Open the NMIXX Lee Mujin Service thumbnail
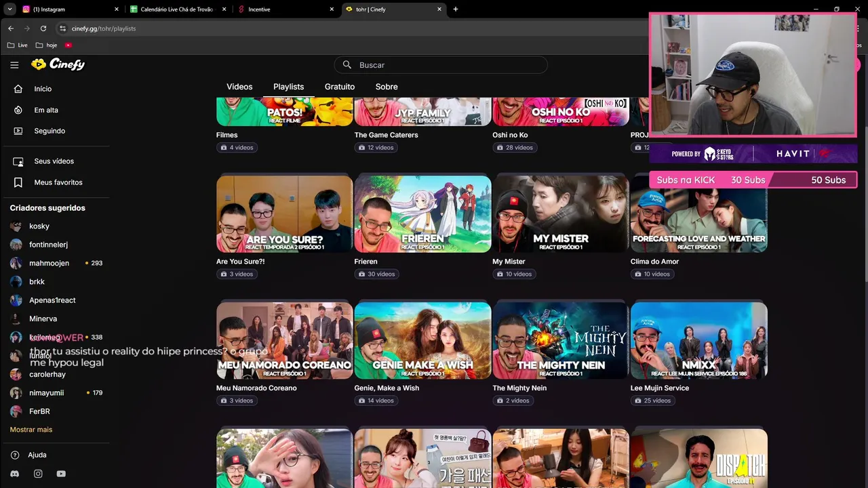Viewport: 868px width, 488px height. click(x=699, y=341)
